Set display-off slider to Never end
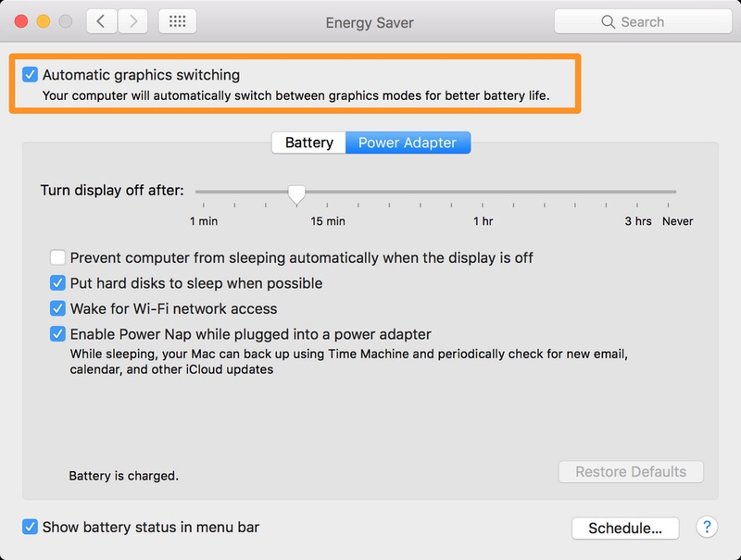741x560 pixels. click(676, 193)
